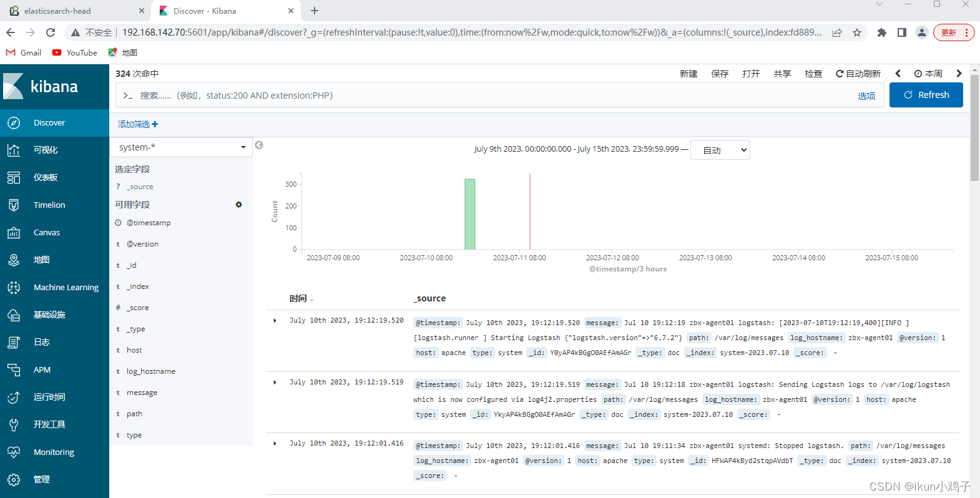Select the @timestamp field

pyautogui.click(x=149, y=223)
